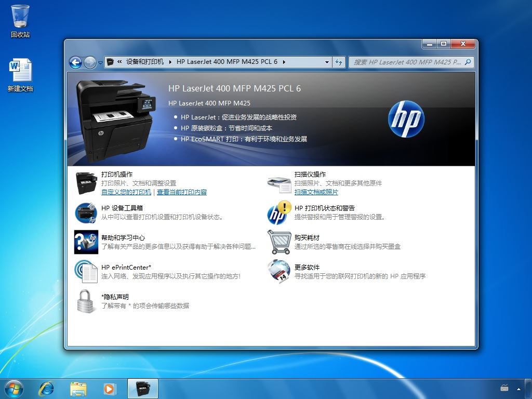Open the HP 设备工具箱 icon
Image resolution: width=532 pixels, height=399 pixels.
coord(86,212)
